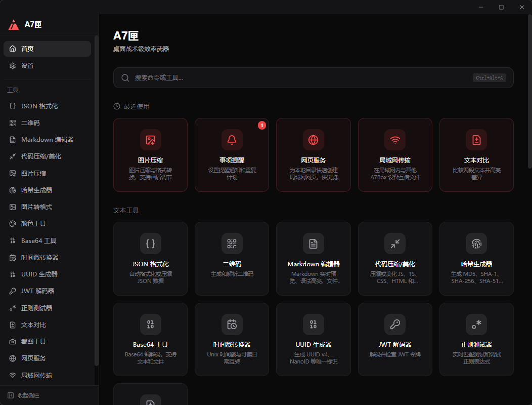Select 颜色工具 in the sidebar

pyautogui.click(x=47, y=224)
